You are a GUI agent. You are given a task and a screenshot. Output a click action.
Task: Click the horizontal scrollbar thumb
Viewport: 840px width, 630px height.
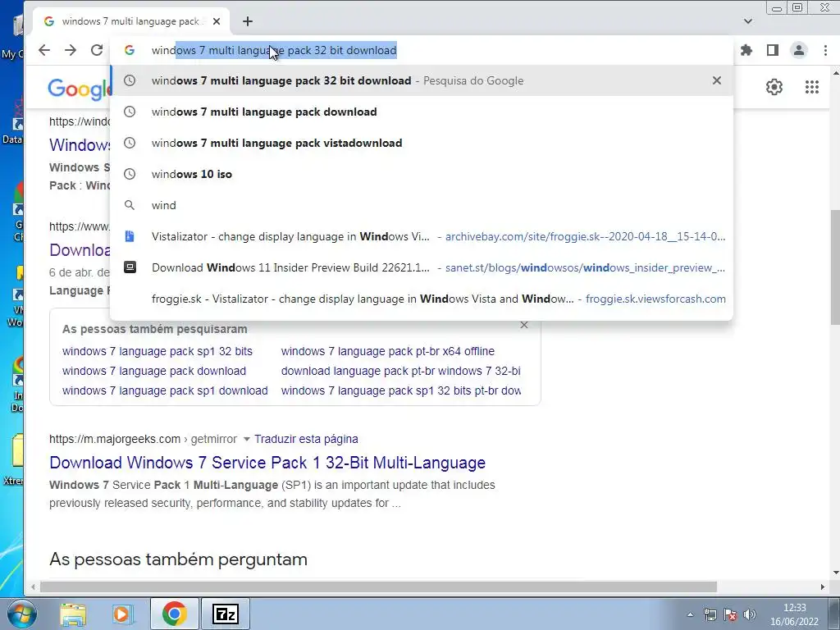click(378, 587)
